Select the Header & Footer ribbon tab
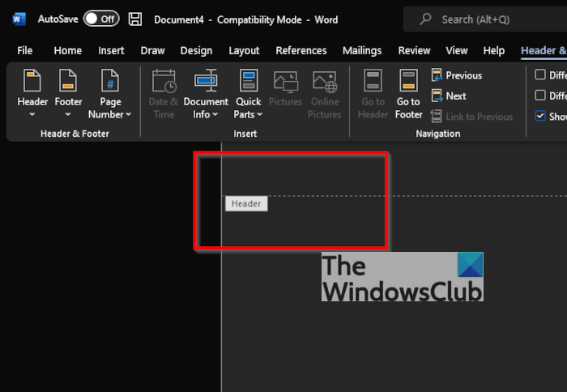The height and width of the screenshot is (392, 567). 544,50
